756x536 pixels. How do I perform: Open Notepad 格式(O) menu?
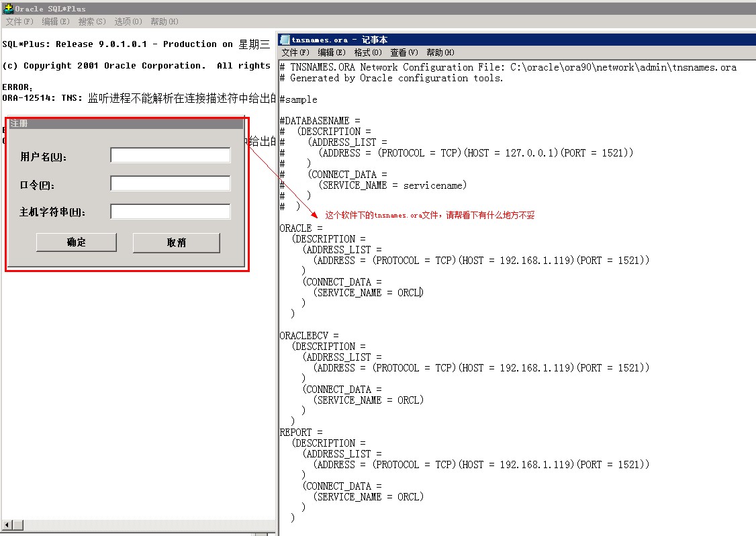pyautogui.click(x=367, y=52)
